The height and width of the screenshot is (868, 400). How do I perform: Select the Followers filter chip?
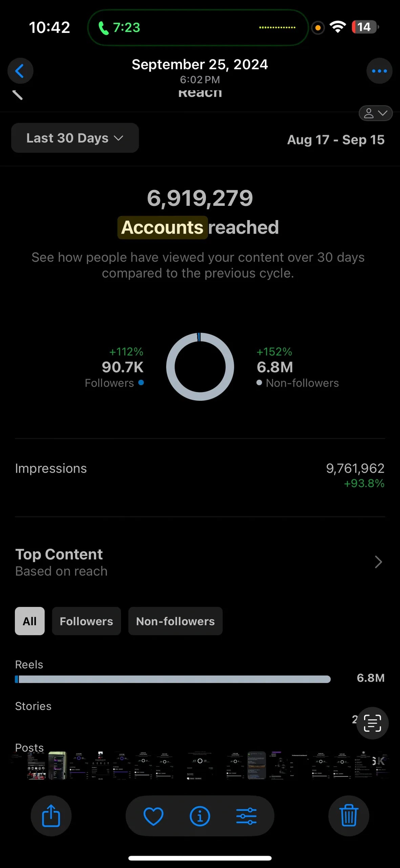(x=86, y=621)
